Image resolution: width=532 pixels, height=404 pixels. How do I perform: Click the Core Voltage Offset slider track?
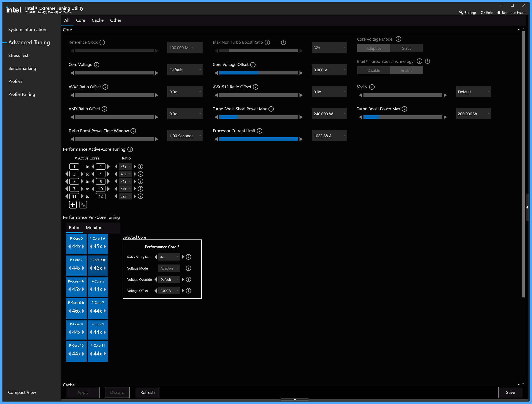coord(259,73)
